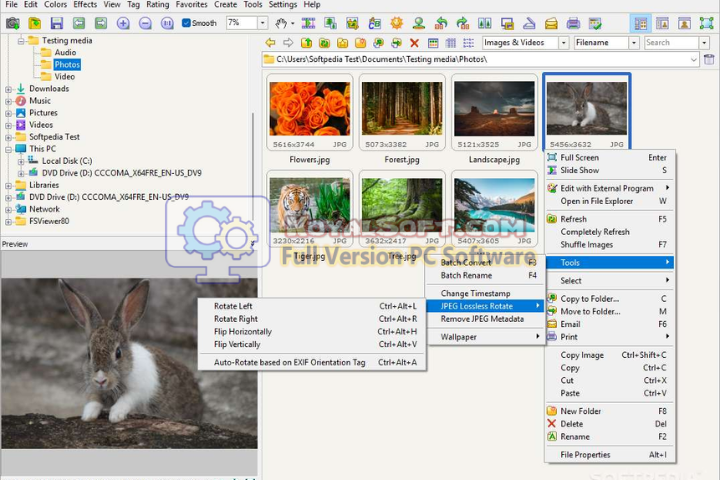
Task: Click the Compare Selected Images icon
Action: coord(485,23)
